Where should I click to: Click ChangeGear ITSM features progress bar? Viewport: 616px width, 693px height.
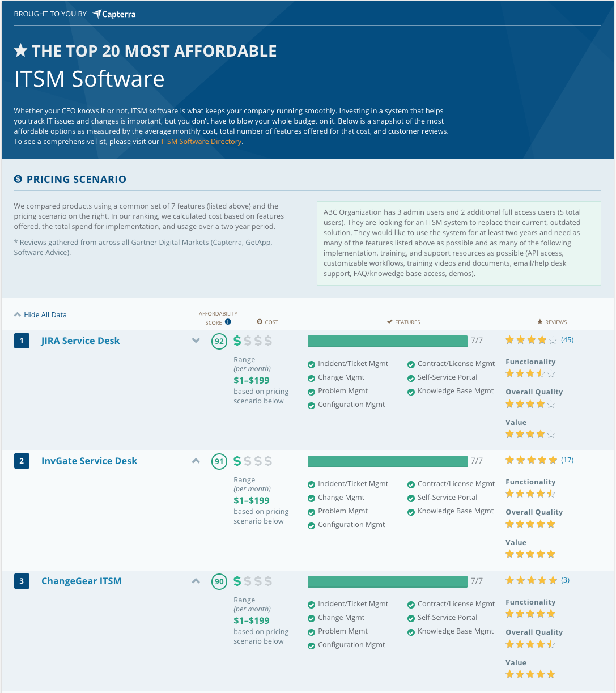point(388,581)
